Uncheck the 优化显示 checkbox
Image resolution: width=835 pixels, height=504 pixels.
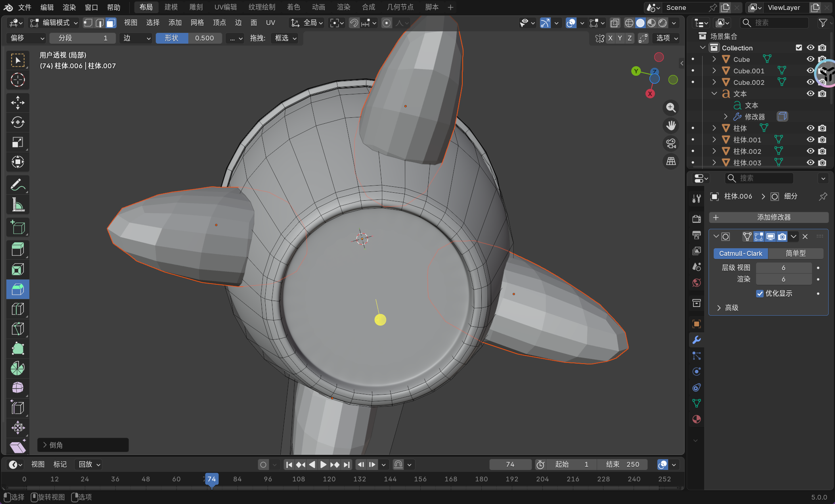760,293
